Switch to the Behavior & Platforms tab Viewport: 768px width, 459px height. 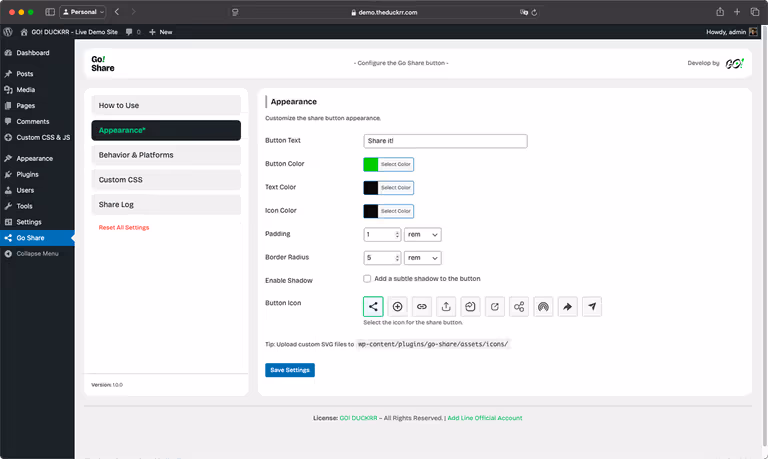click(x=166, y=155)
